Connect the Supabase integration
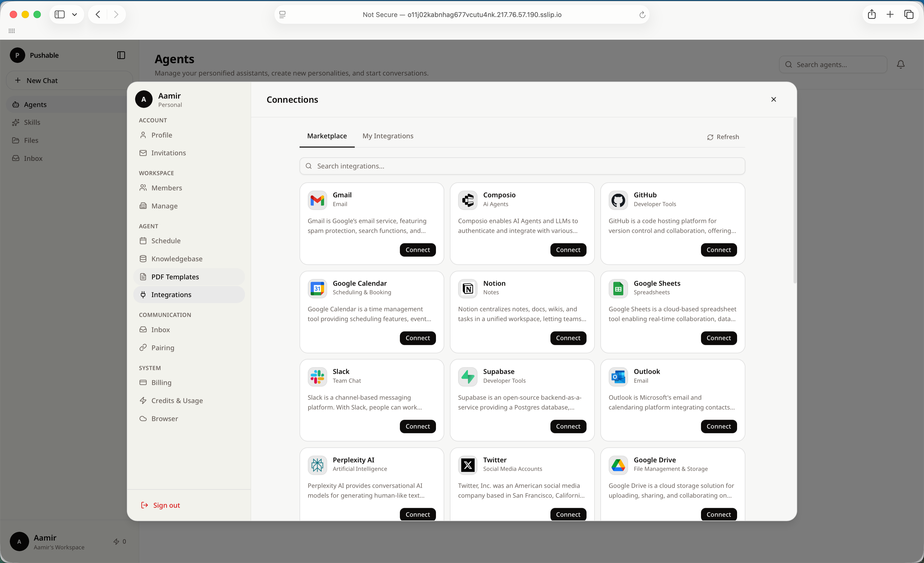This screenshot has height=563, width=924. pyautogui.click(x=568, y=426)
